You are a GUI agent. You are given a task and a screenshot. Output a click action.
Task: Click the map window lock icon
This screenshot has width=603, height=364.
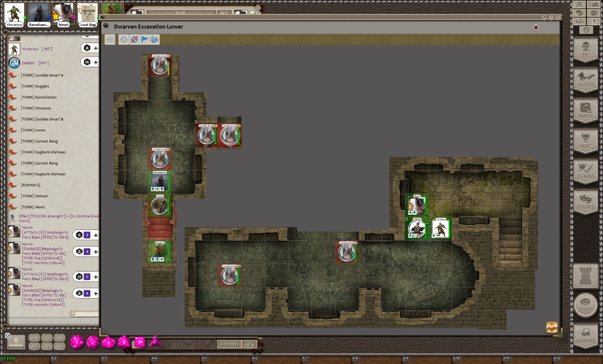[x=535, y=27]
